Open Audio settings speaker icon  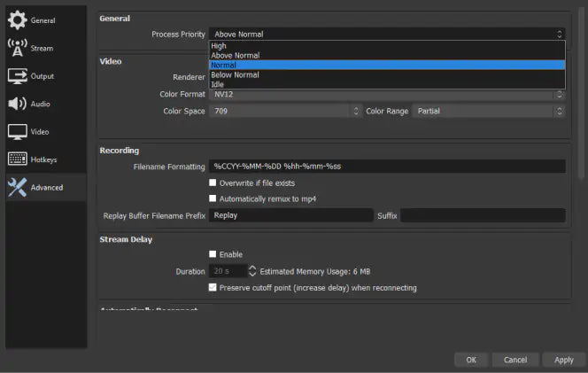coord(18,104)
